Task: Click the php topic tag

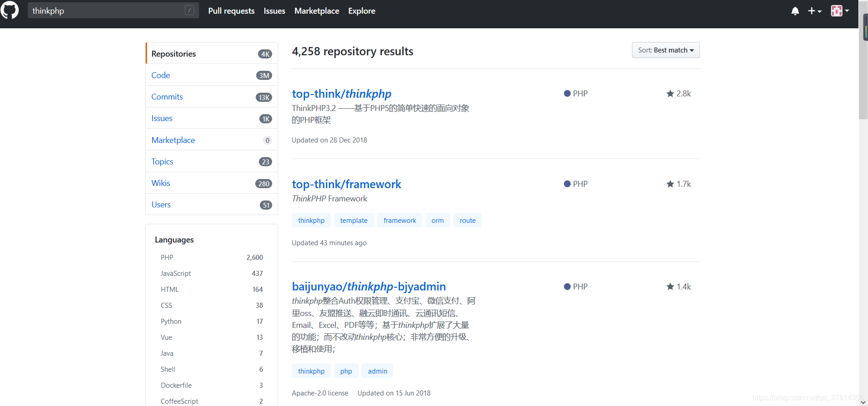Action: point(346,371)
